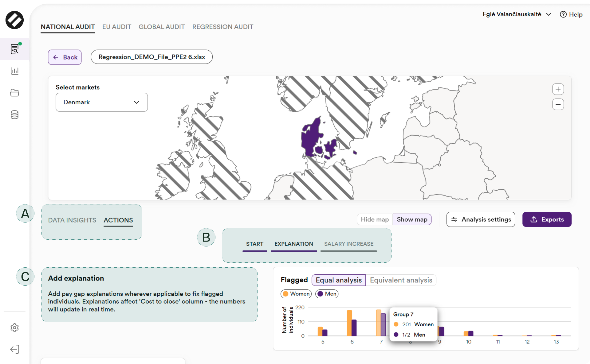Toggle the Women legend series

(x=296, y=294)
